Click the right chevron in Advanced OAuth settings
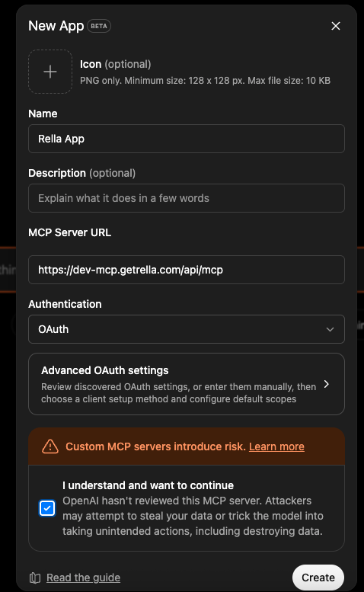This screenshot has height=592, width=364. pyautogui.click(x=327, y=384)
